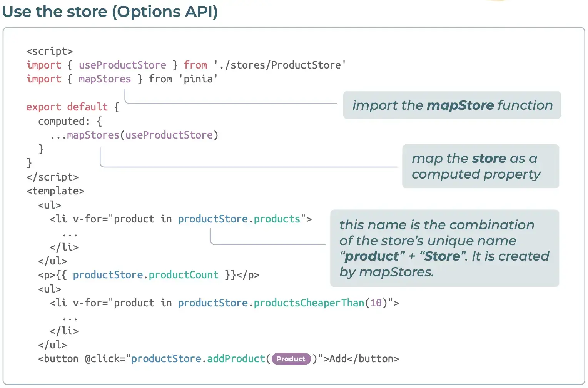Select the "computed:" property name
The height and width of the screenshot is (388, 588).
click(64, 121)
